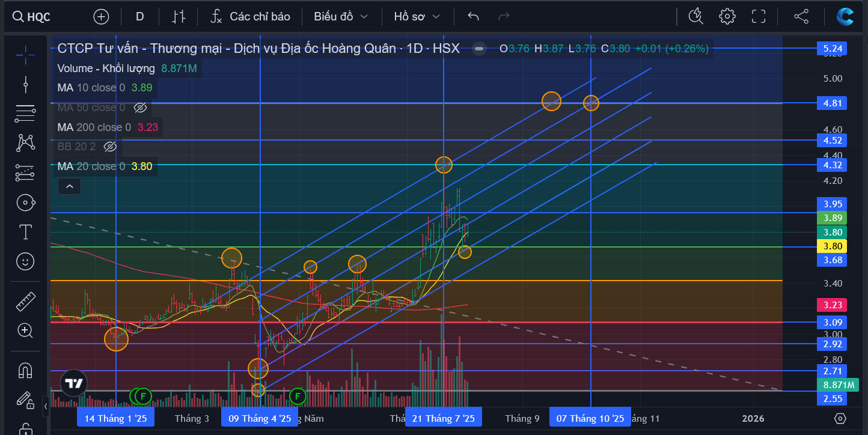Select the Text annotation tool
The image size is (868, 435).
pos(25,232)
